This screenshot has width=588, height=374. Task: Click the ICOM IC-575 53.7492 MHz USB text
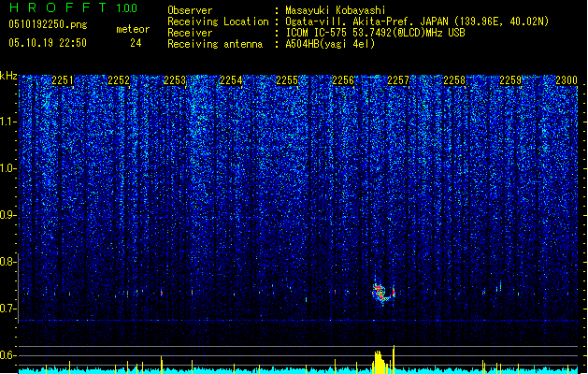pyautogui.click(x=376, y=33)
